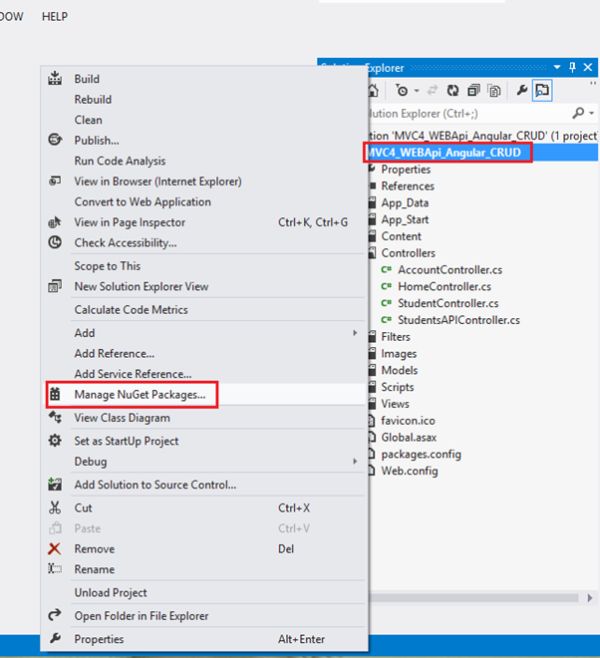This screenshot has height=658, width=600.
Task: Click the Build icon in context menu
Action: pos(55,78)
